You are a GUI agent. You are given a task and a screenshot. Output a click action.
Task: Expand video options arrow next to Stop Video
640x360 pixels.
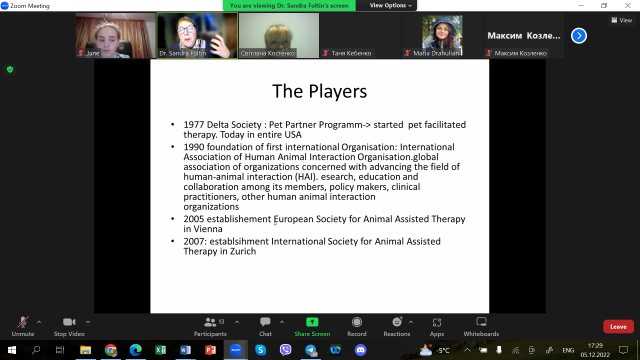pyautogui.click(x=88, y=322)
